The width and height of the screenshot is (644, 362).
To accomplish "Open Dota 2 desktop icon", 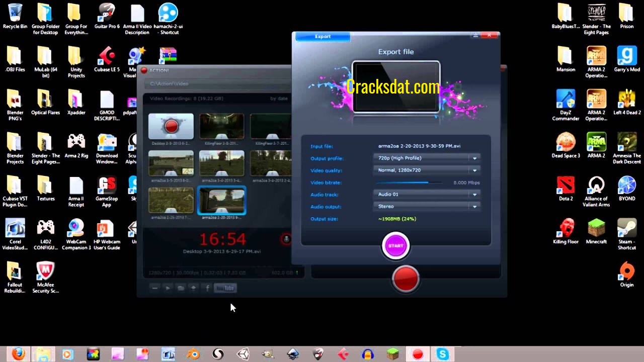I will (566, 188).
